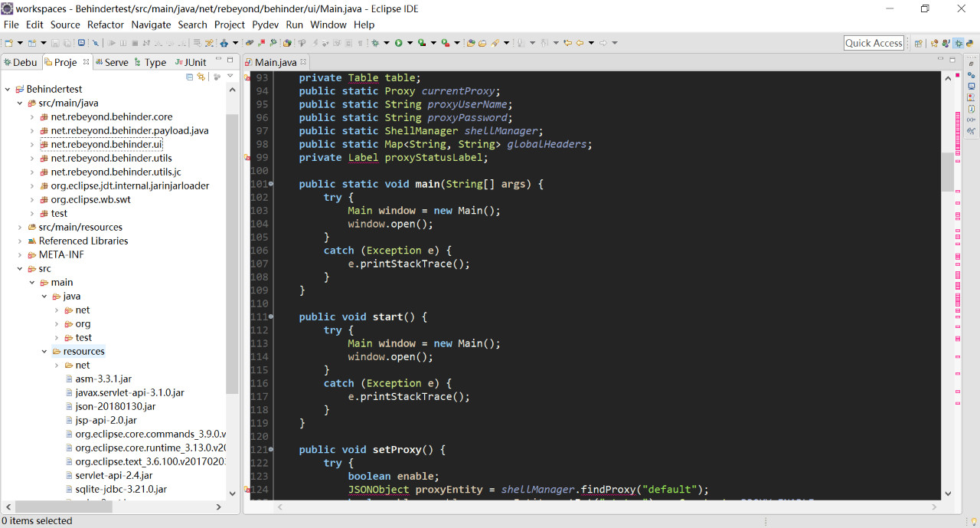The height and width of the screenshot is (528, 980).
Task: Toggle Link with Editor in Project Explorer
Action: coord(201,77)
